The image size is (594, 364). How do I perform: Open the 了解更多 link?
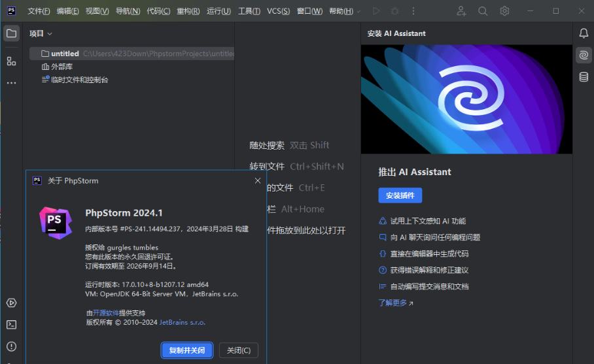pos(395,303)
